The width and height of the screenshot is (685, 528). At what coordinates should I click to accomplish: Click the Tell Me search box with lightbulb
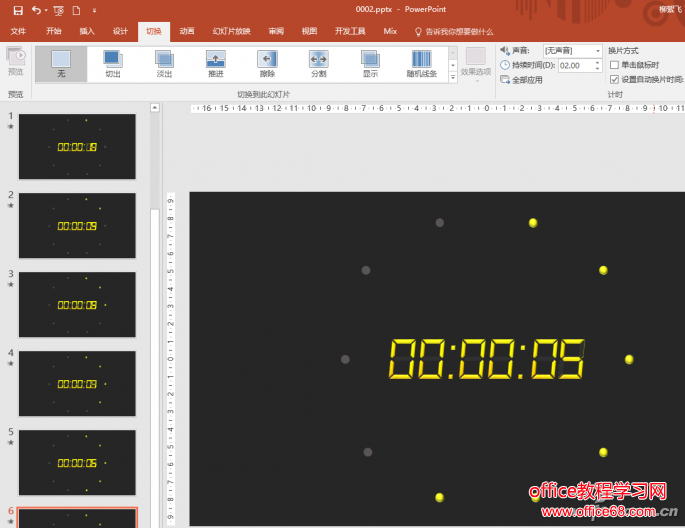coord(454,31)
